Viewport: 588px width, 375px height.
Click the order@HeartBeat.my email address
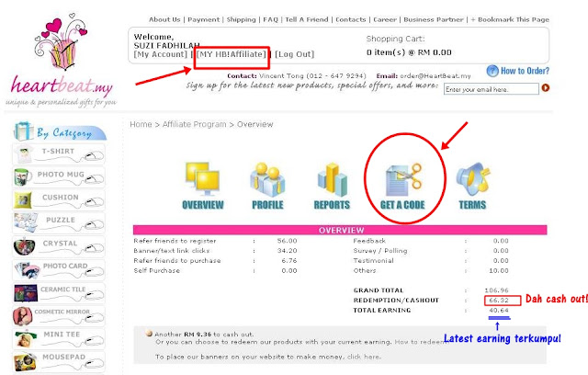[435, 75]
